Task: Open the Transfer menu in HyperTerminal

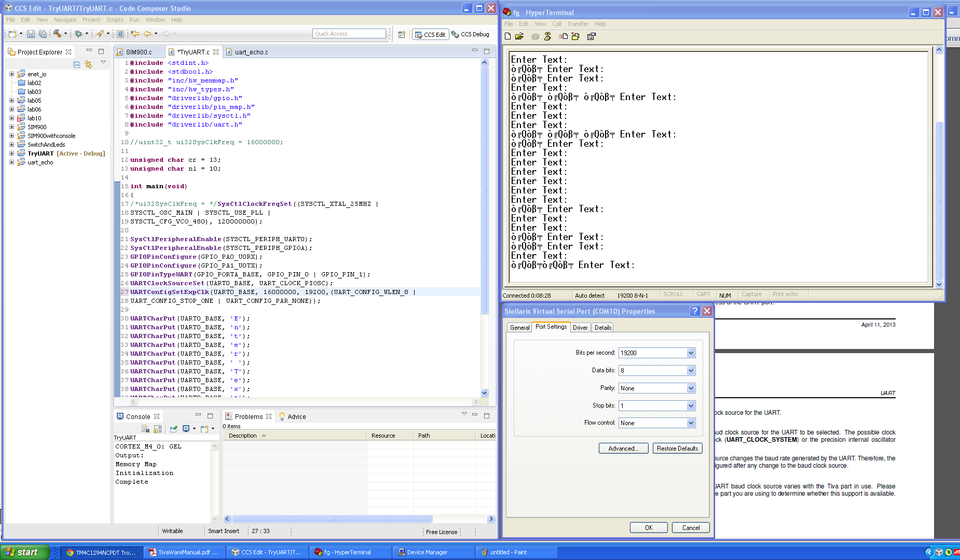Action: (x=578, y=24)
